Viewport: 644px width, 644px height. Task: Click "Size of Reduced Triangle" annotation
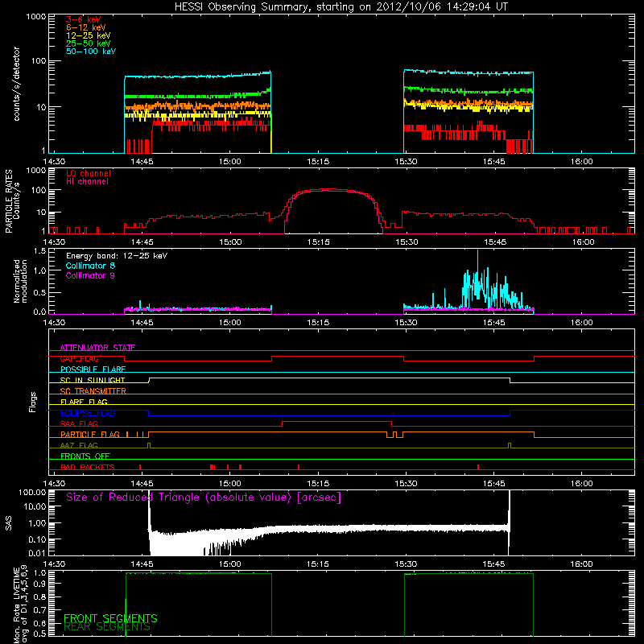tap(204, 497)
